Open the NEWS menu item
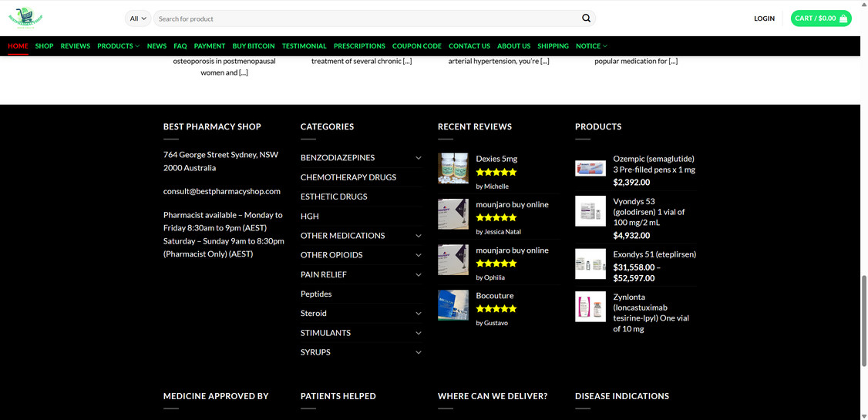This screenshot has height=420, width=868. [x=156, y=46]
